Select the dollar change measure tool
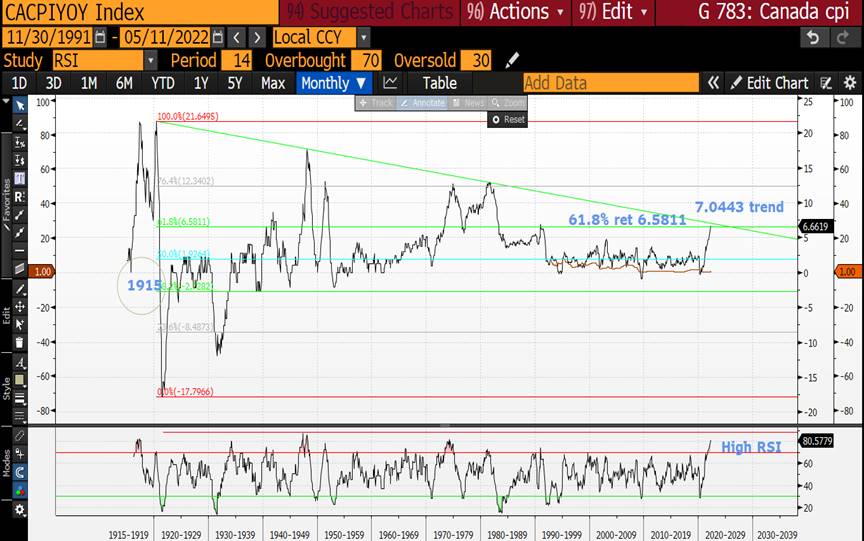Viewport: 864px width, 541px height. coord(20,160)
